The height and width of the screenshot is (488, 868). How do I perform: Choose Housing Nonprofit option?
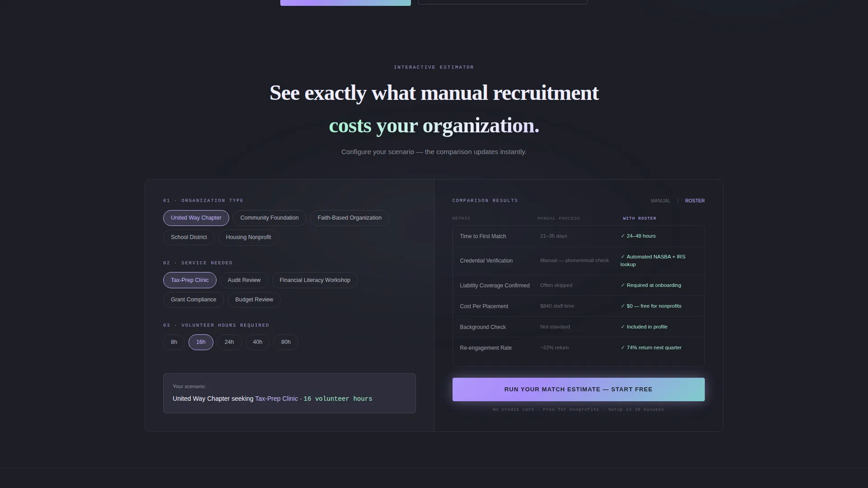pyautogui.click(x=248, y=237)
